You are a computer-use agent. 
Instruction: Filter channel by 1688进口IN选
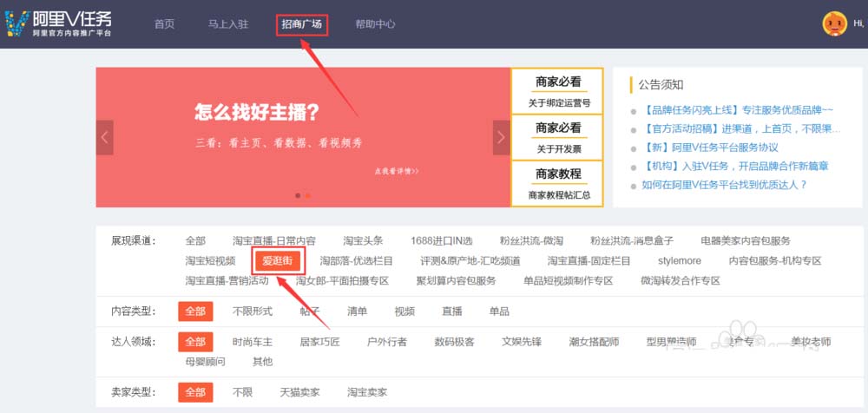pyautogui.click(x=442, y=241)
